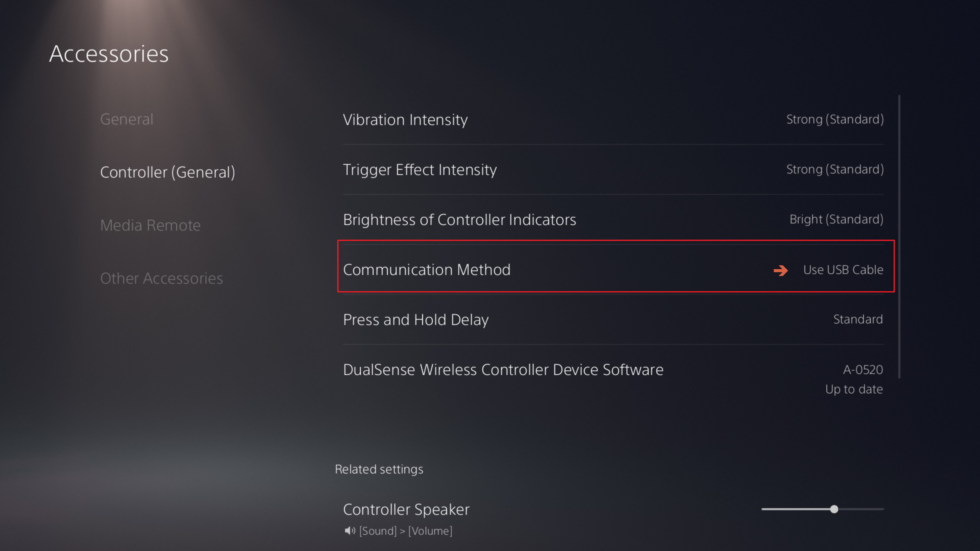Switch to the Media Remote section

(x=150, y=225)
